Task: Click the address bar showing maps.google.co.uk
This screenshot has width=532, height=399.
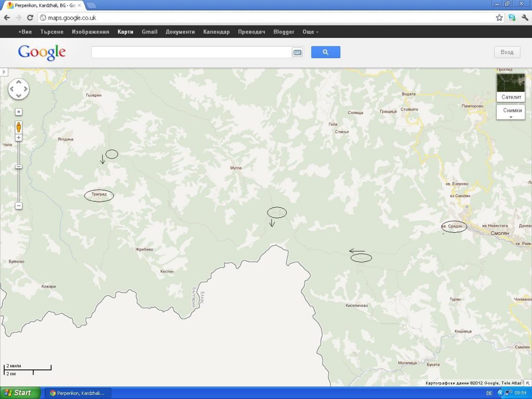Action: pos(267,18)
